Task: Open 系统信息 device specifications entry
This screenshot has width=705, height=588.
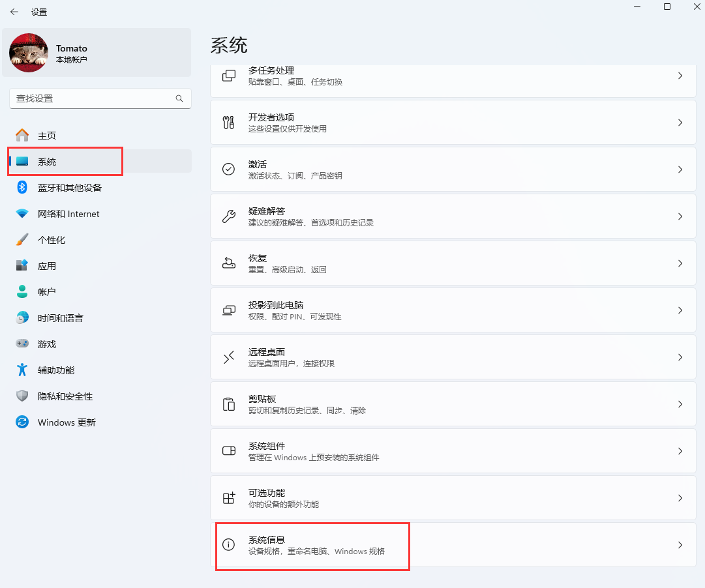Action: pyautogui.click(x=453, y=545)
